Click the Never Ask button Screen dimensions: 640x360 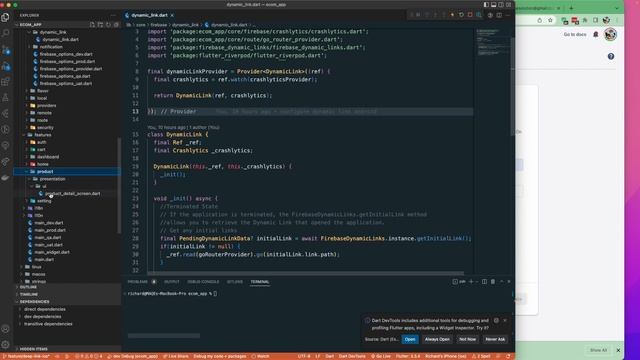(495, 339)
